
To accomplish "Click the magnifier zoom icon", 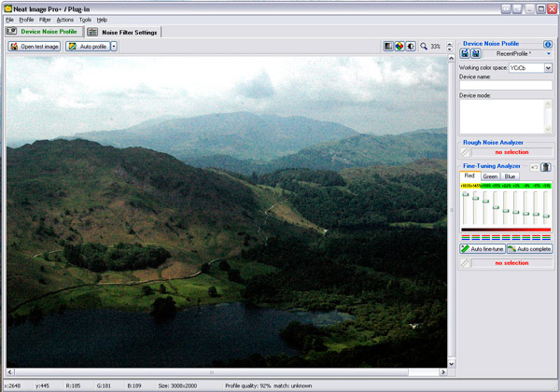I will [424, 46].
